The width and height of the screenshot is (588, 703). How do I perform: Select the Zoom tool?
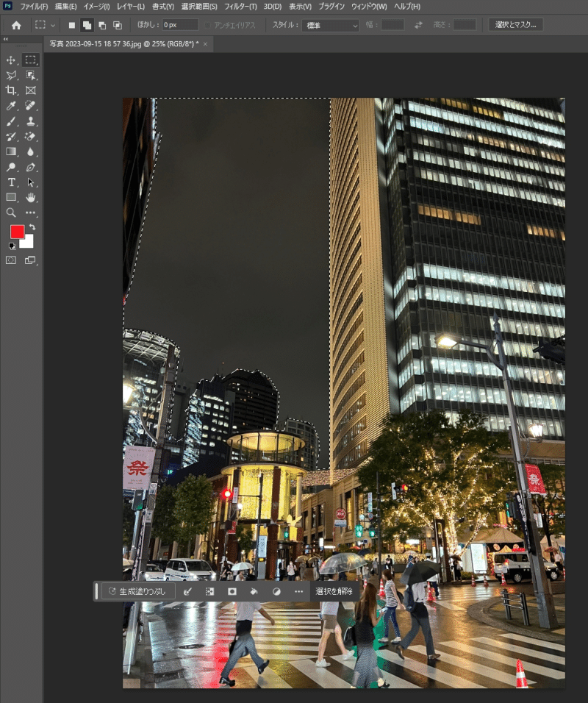coord(11,213)
